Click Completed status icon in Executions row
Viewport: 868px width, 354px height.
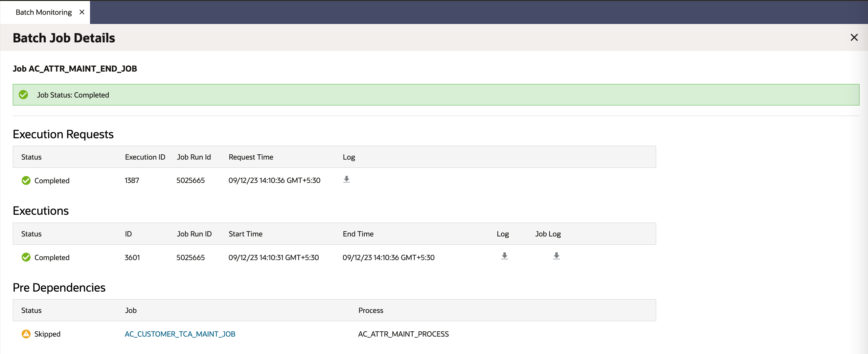pyautogui.click(x=26, y=257)
